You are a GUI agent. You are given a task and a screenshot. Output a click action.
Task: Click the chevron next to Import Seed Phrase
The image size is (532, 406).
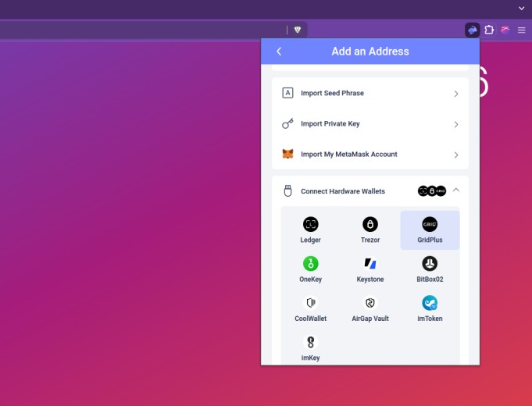pyautogui.click(x=456, y=94)
